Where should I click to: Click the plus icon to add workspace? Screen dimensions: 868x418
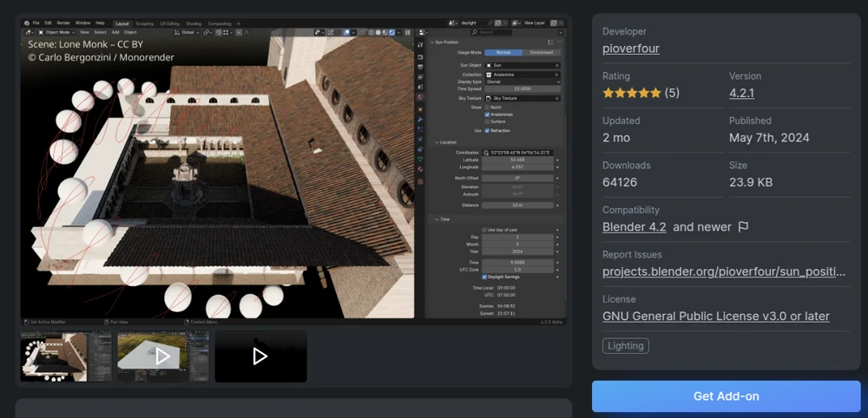(239, 23)
